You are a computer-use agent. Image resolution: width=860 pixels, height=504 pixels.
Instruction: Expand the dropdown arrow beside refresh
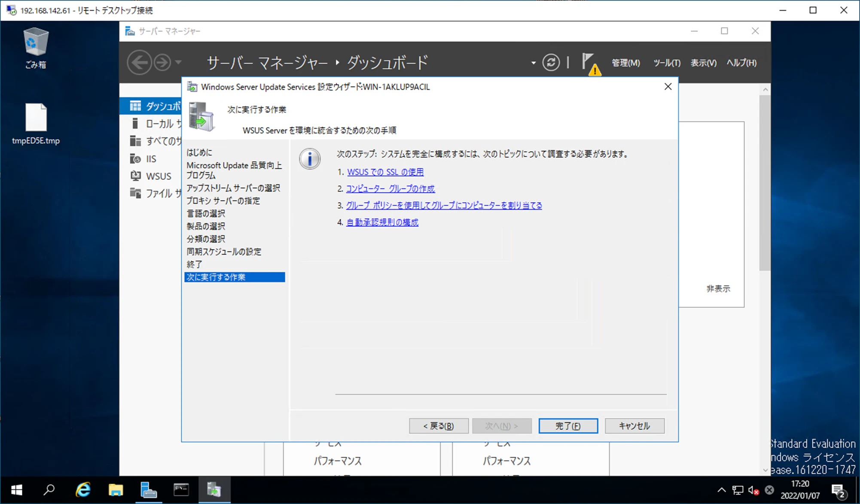(x=533, y=63)
